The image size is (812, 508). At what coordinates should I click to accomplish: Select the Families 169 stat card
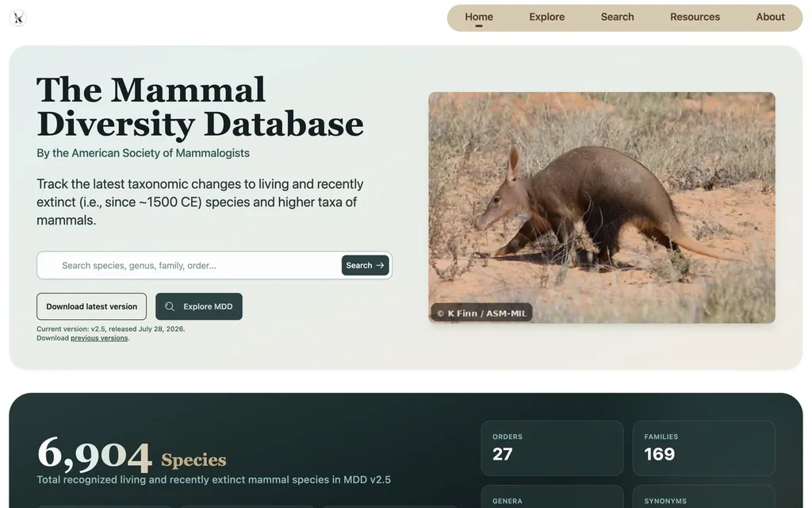coord(704,448)
